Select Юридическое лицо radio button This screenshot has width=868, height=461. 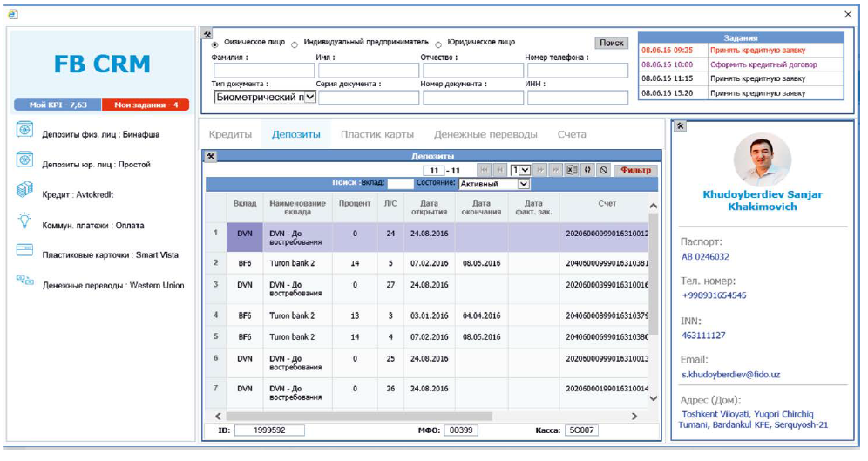[x=438, y=44]
